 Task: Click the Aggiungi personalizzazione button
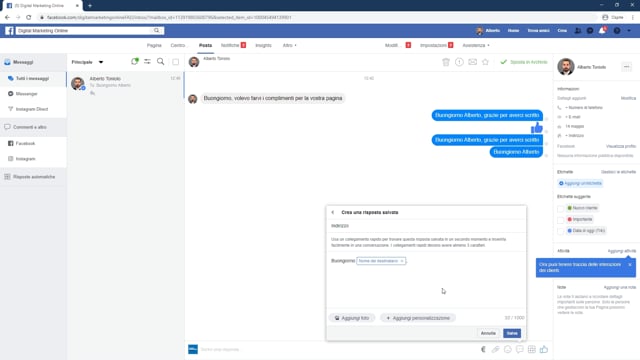click(x=418, y=318)
